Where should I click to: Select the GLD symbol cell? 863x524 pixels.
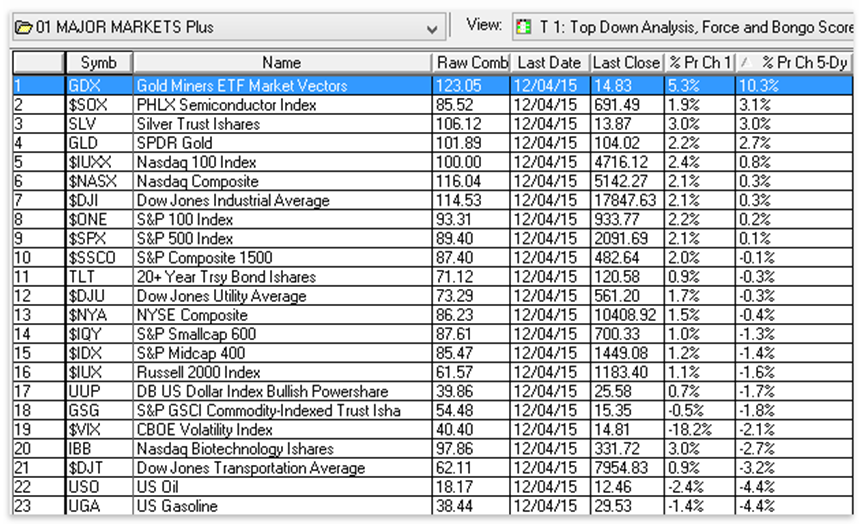tap(99, 143)
